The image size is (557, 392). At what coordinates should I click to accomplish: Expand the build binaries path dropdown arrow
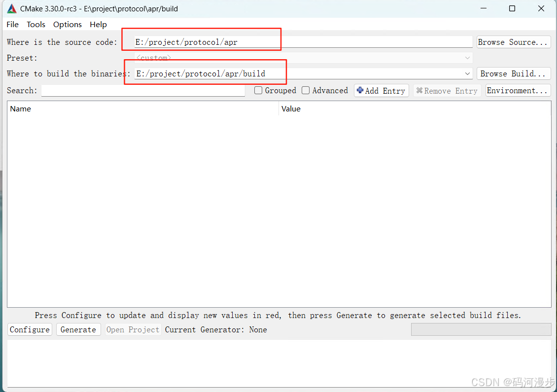(x=467, y=73)
